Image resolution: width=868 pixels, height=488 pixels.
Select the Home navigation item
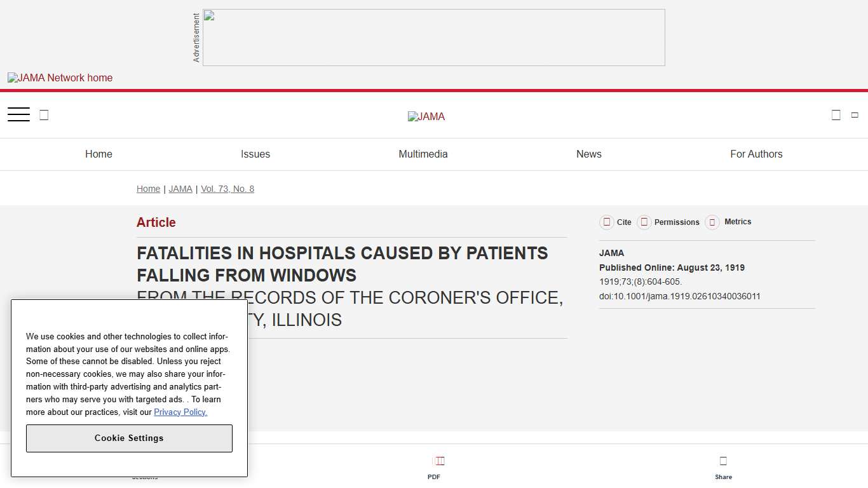[x=98, y=154]
